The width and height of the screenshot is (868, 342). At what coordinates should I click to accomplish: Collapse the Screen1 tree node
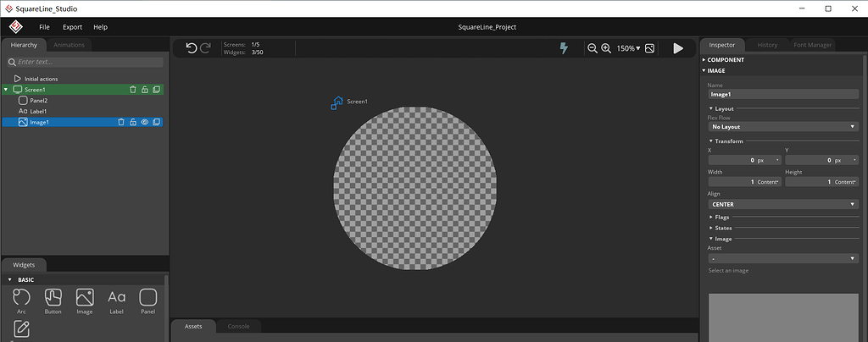coord(6,90)
